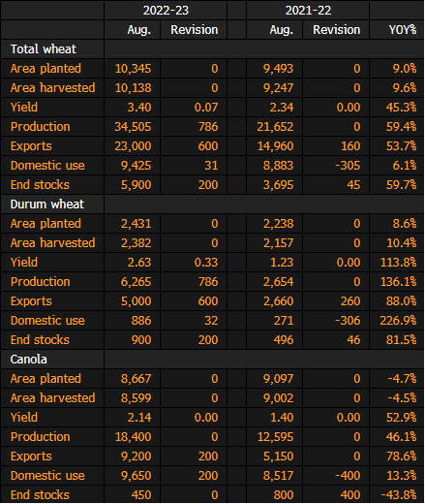Click Durum domestic use YOY 226.9%
Viewport: 425px width, 504px height.
pos(398,321)
